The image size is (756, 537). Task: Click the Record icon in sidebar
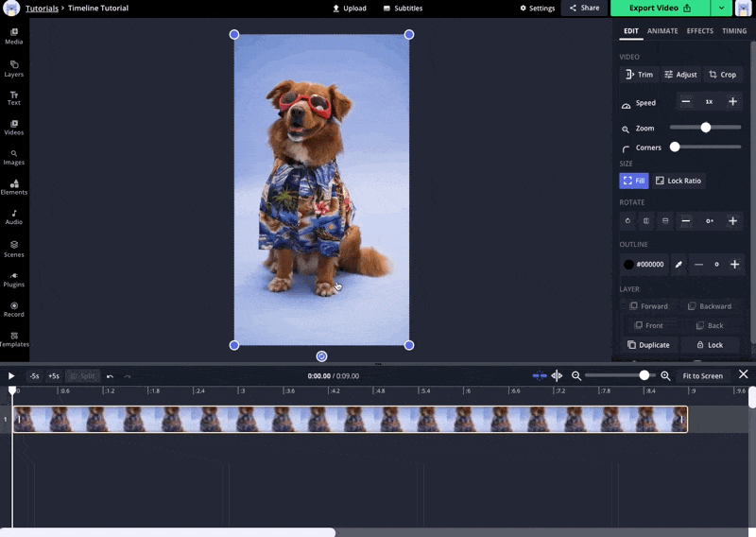coord(14,309)
